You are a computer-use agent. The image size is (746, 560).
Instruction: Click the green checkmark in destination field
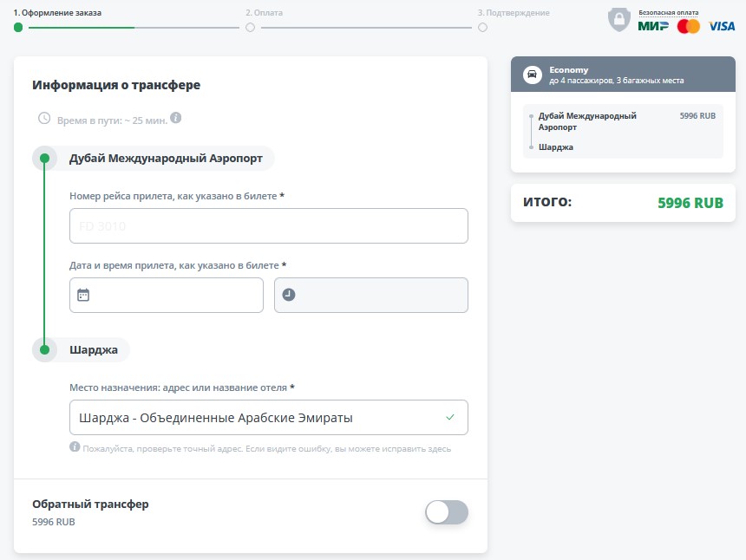(x=449, y=417)
